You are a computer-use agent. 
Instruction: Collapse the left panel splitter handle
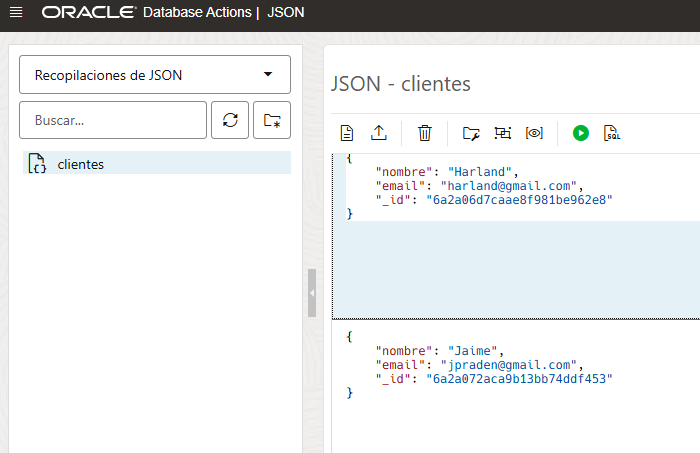point(312,293)
